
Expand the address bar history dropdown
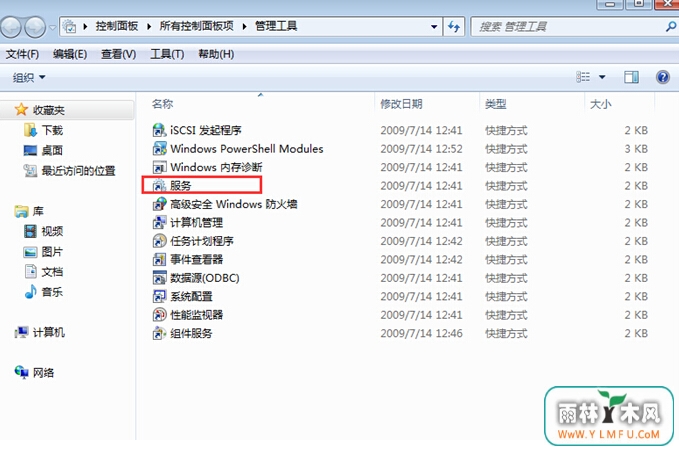coord(433,26)
